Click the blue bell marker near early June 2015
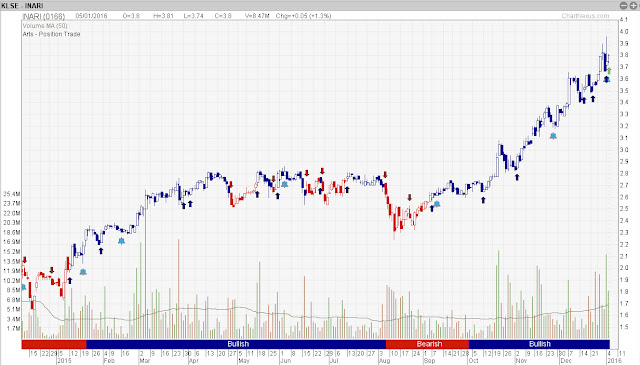This screenshot has height=365, width=640. (284, 184)
